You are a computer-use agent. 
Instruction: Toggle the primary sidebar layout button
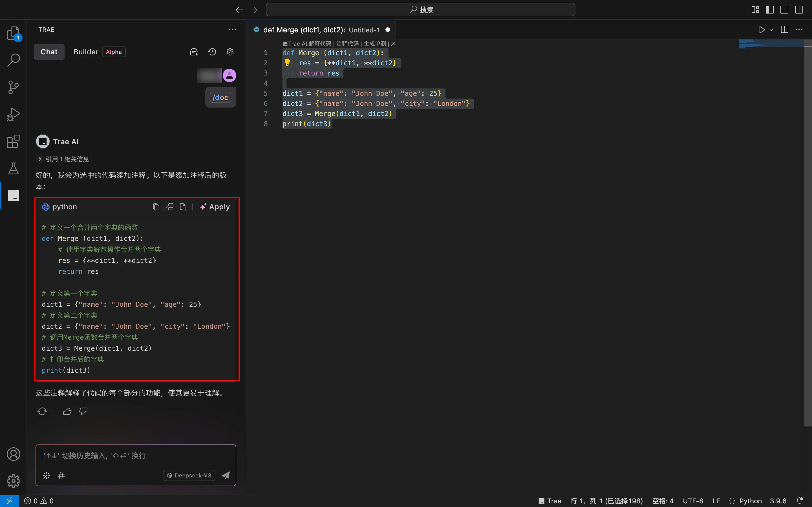(x=770, y=10)
